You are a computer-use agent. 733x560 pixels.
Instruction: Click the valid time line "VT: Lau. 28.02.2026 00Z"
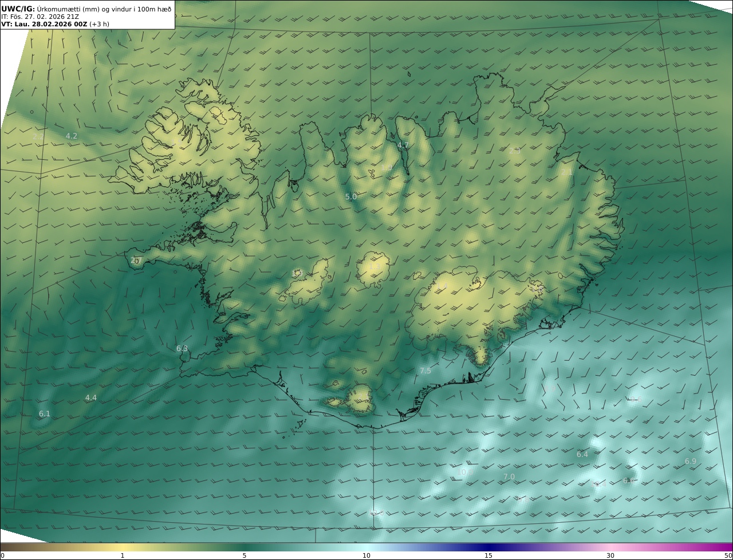[44, 25]
